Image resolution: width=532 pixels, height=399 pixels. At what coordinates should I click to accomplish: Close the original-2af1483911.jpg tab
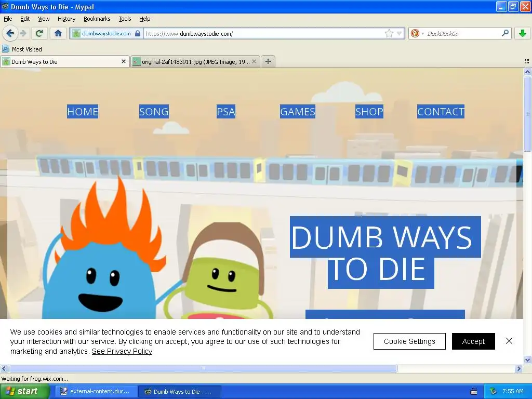pyautogui.click(x=254, y=61)
